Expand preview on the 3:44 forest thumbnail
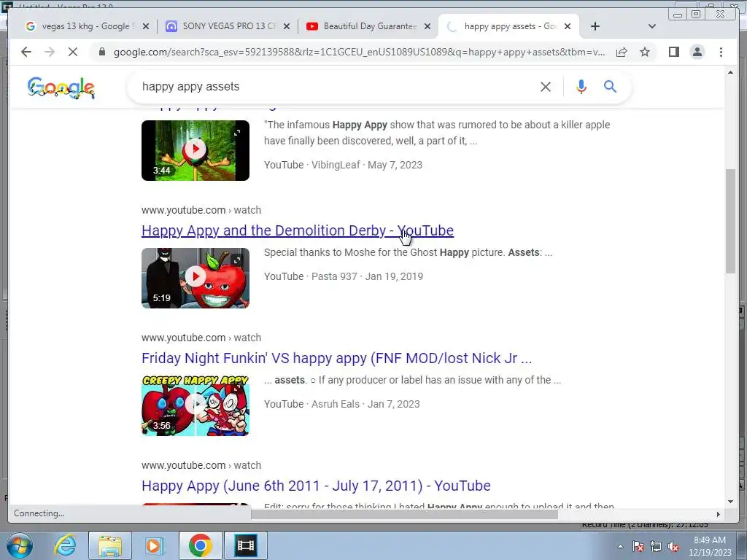The image size is (747, 560). click(x=237, y=133)
